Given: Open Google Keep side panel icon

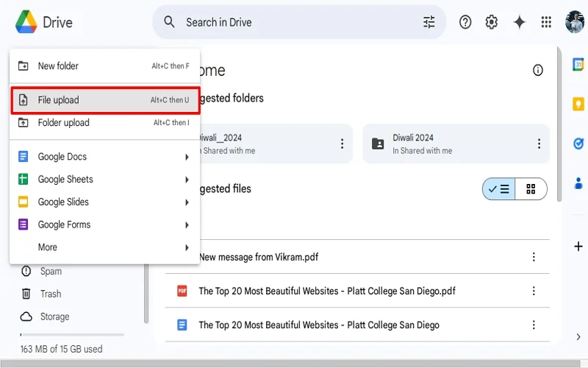Looking at the screenshot, I should [578, 104].
